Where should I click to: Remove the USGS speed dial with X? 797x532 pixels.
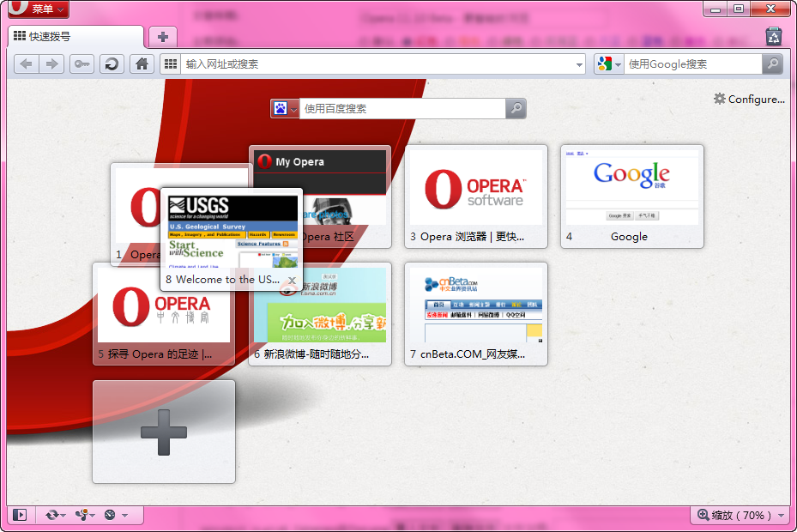click(292, 281)
